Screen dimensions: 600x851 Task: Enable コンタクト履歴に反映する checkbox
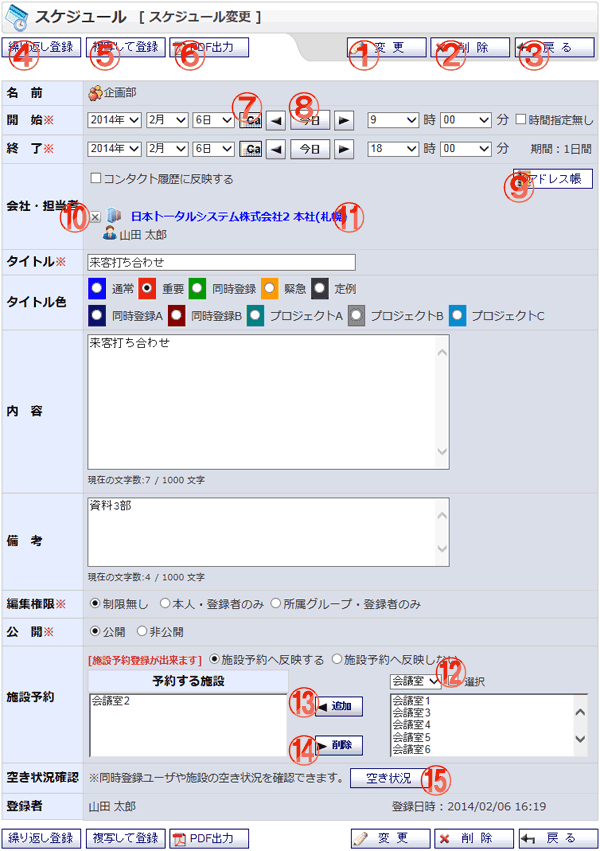(x=95, y=178)
